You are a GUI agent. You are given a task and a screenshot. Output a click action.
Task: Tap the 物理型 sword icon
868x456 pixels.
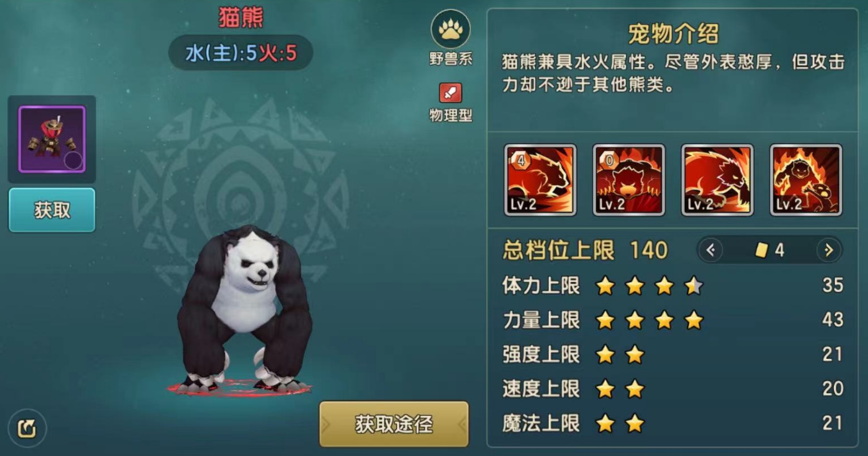tap(450, 93)
